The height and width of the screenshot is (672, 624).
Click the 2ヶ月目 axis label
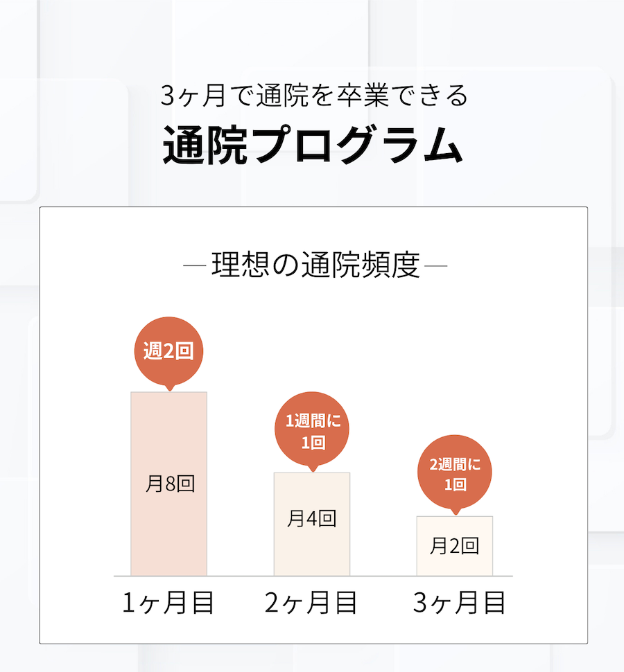pyautogui.click(x=311, y=602)
